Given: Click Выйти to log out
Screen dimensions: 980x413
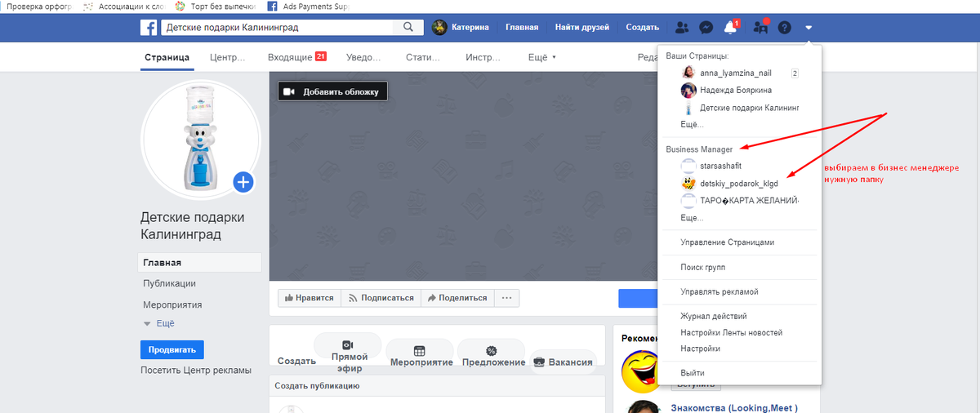Looking at the screenshot, I should tap(693, 373).
